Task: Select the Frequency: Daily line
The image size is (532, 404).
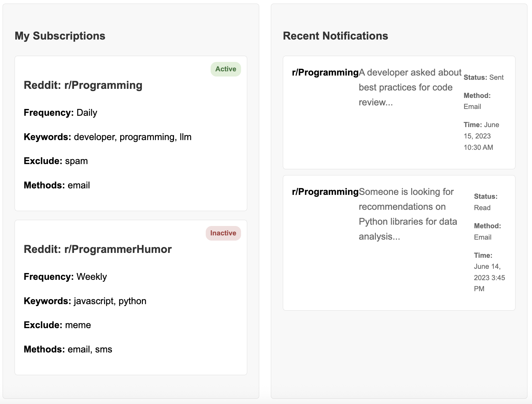Action: tap(60, 113)
